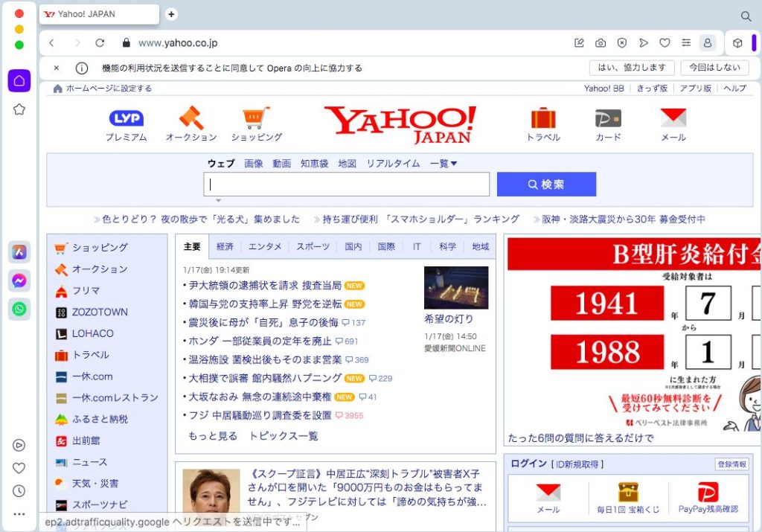Click the 登録情報 button
The image size is (762, 532).
click(732, 464)
